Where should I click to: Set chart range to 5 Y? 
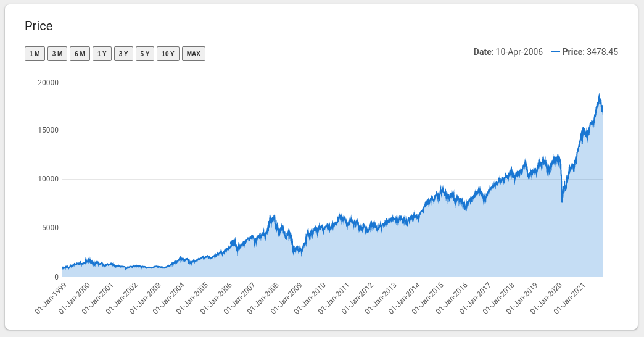click(145, 54)
